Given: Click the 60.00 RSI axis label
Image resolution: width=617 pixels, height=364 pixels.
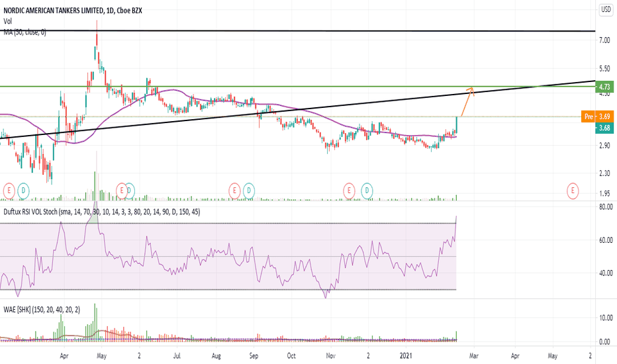Looking at the screenshot, I should (x=606, y=240).
